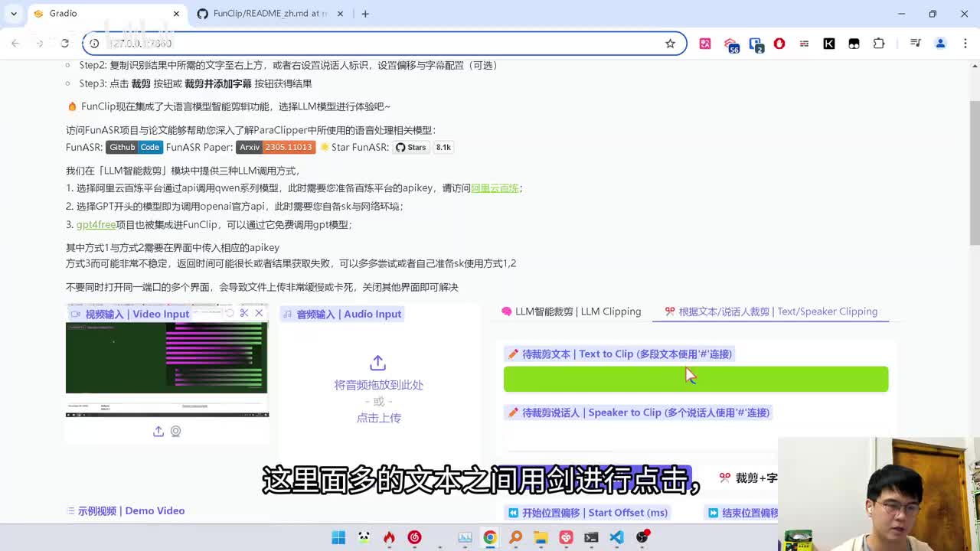Click the undo icon on video input
The height and width of the screenshot is (551, 980).
click(x=229, y=313)
